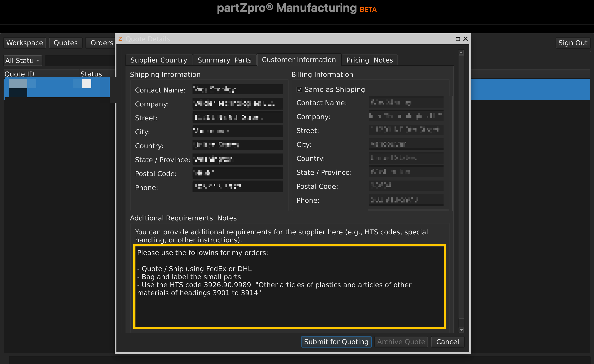Switch to the Pricing Notes tab

(x=369, y=60)
